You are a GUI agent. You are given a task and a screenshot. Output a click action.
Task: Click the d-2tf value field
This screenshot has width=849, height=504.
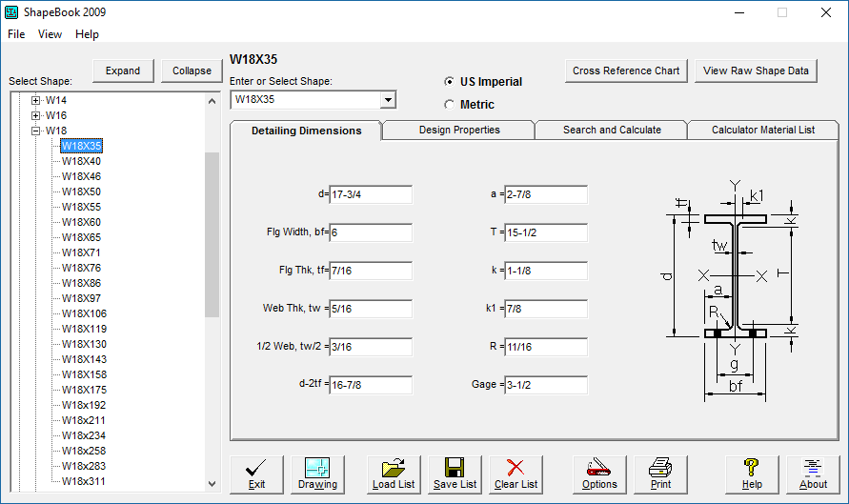click(x=371, y=385)
